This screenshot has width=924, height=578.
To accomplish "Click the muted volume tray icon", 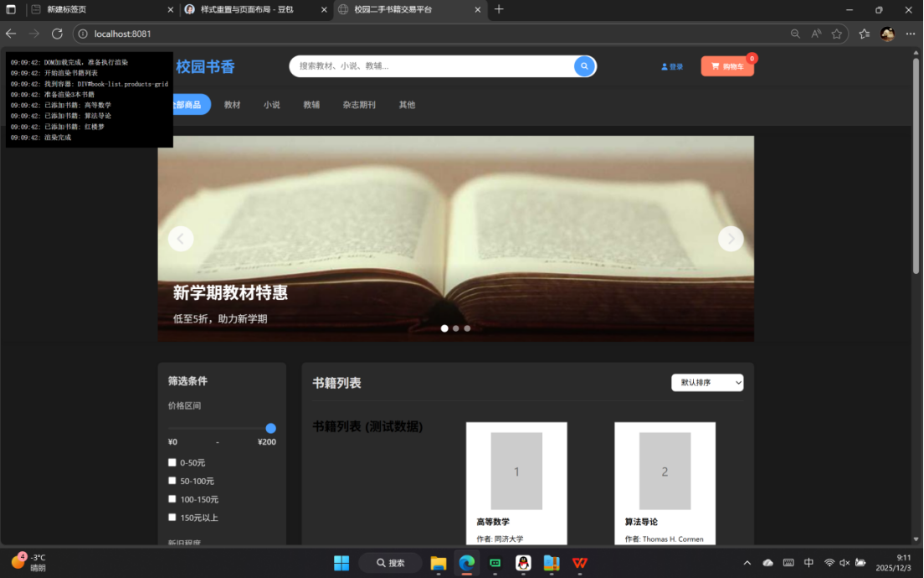I will (x=844, y=563).
